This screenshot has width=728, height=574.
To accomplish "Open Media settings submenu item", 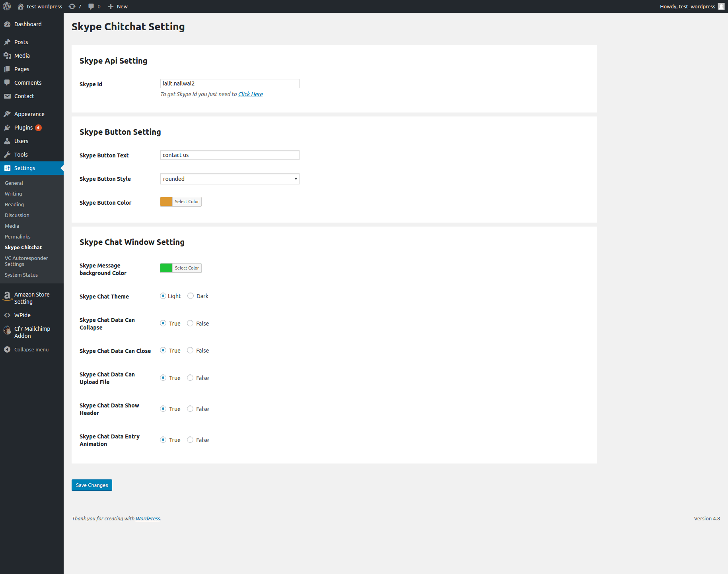I will point(12,226).
